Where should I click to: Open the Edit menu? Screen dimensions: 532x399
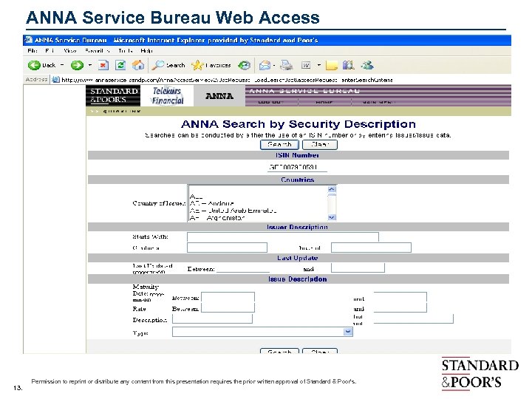pos(50,50)
